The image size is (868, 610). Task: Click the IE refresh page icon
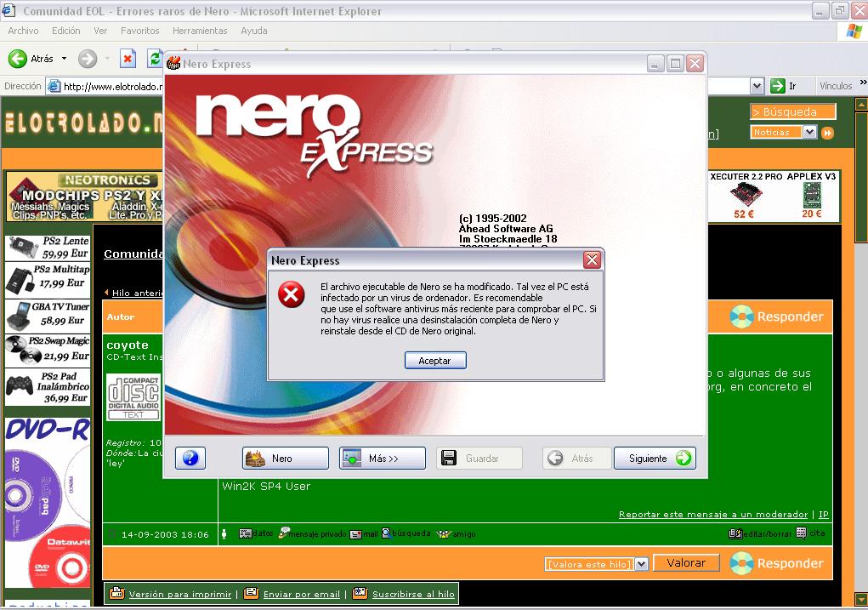point(155,59)
